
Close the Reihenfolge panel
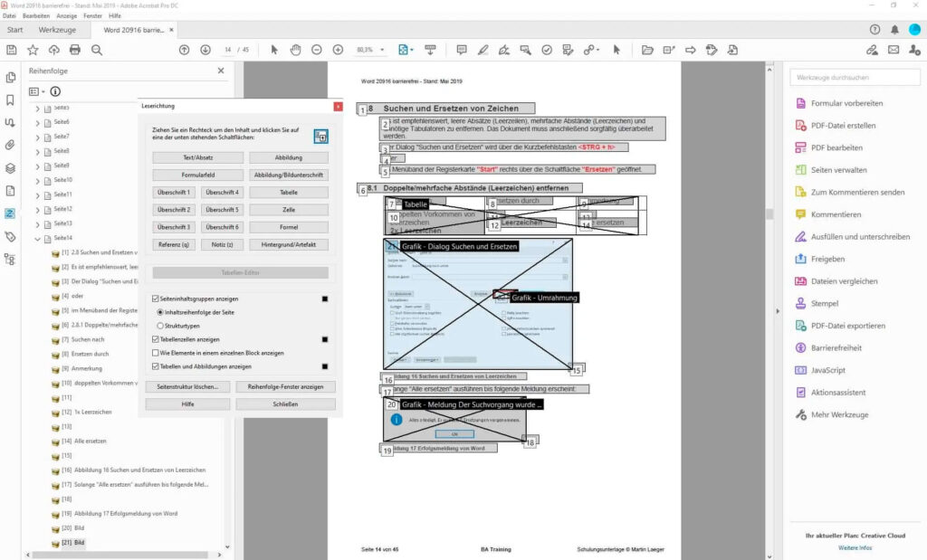point(221,71)
